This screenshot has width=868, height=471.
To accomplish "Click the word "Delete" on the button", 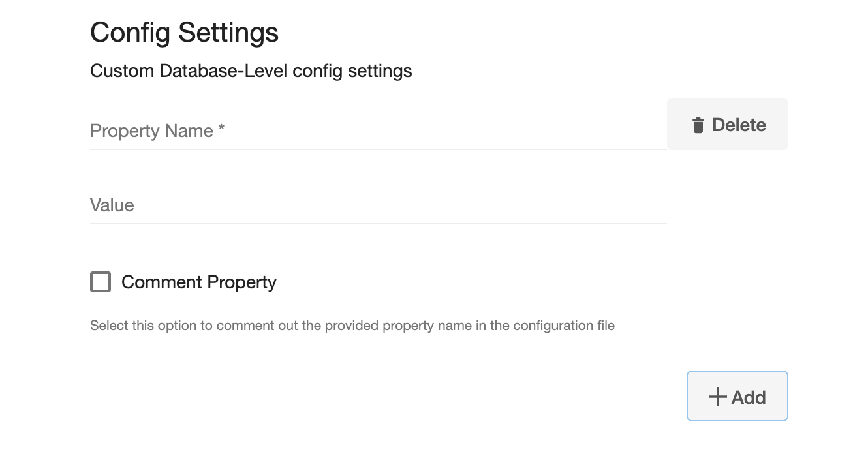I will (739, 125).
